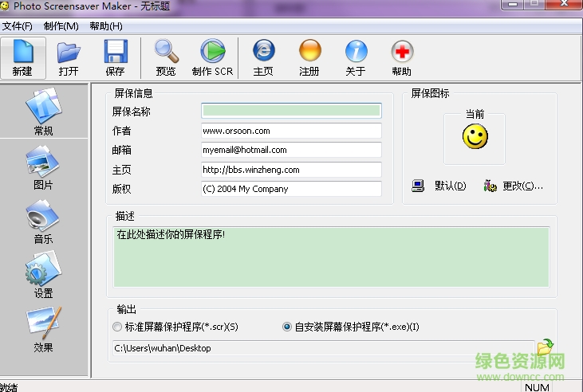Click the 邮箱 email input field

point(292,150)
